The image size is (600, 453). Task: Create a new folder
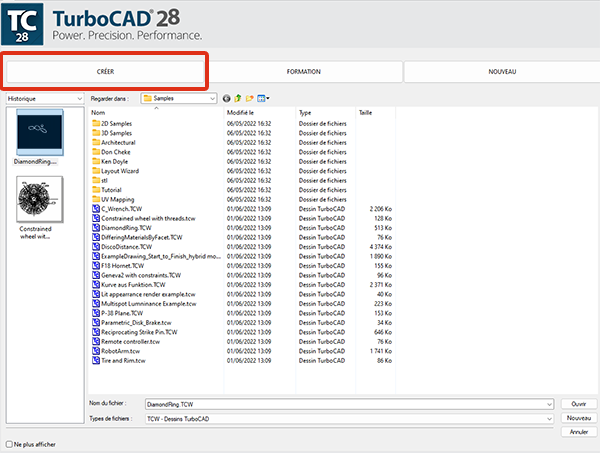(x=249, y=99)
